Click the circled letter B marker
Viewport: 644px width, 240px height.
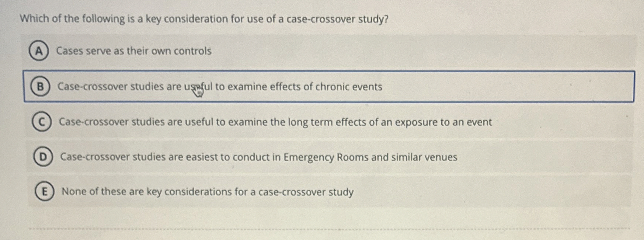pyautogui.click(x=41, y=87)
